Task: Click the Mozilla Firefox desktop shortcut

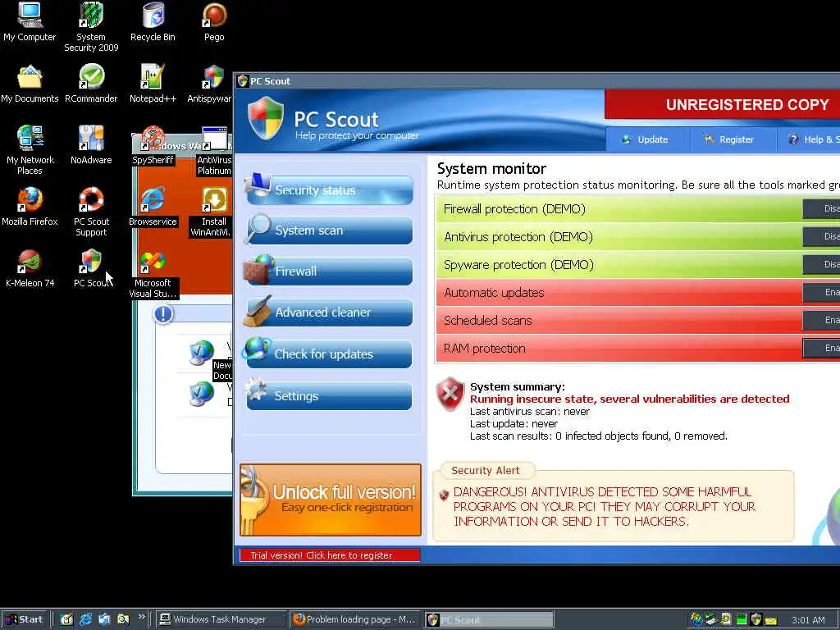Action: click(30, 206)
